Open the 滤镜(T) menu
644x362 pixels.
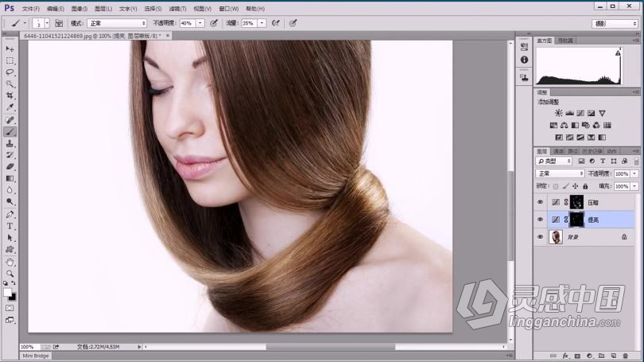pyautogui.click(x=177, y=9)
